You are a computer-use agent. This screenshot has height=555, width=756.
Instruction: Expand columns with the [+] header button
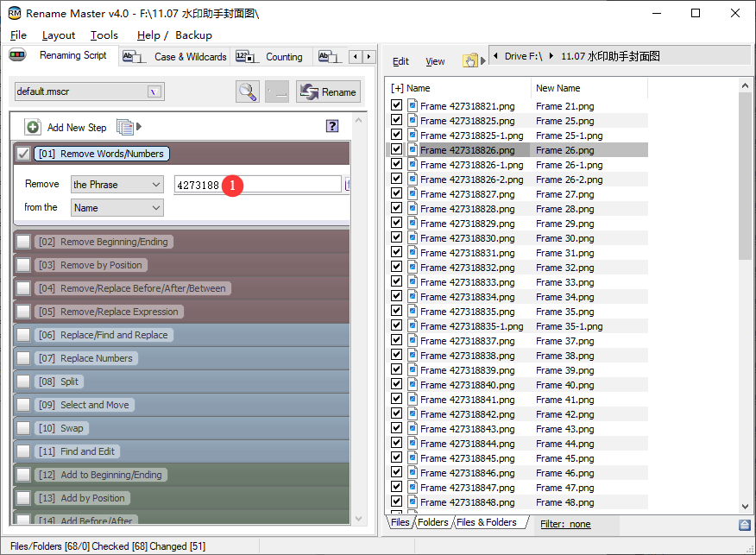click(397, 88)
